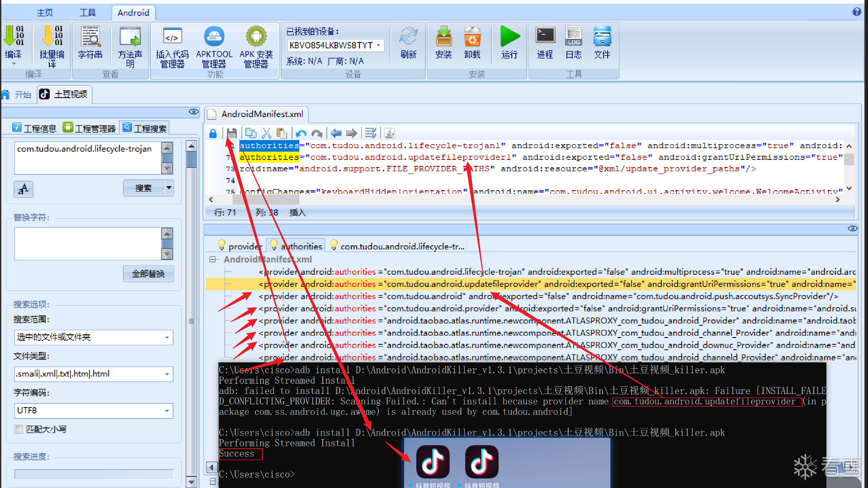
Task: Click the 搜索 search button
Action: (x=143, y=188)
